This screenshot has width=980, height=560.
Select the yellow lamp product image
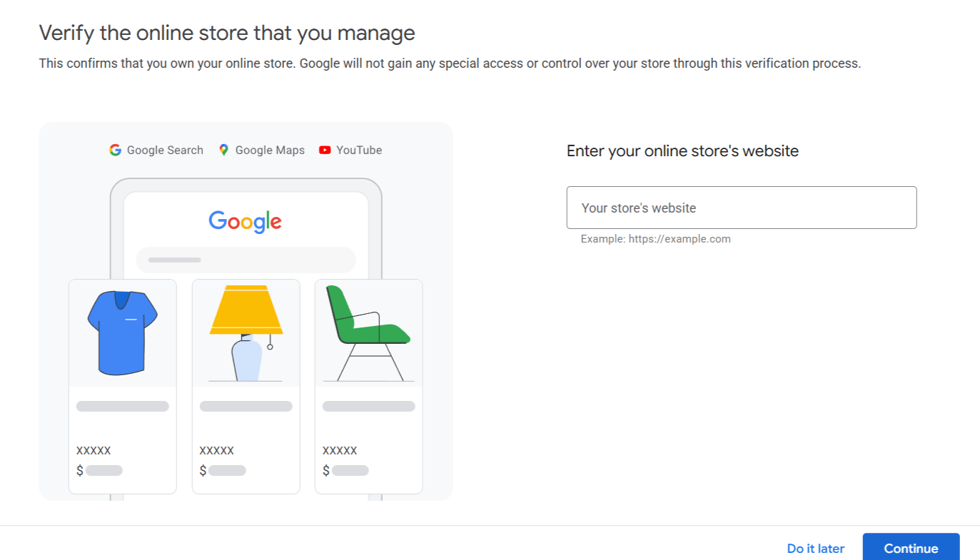pos(246,333)
